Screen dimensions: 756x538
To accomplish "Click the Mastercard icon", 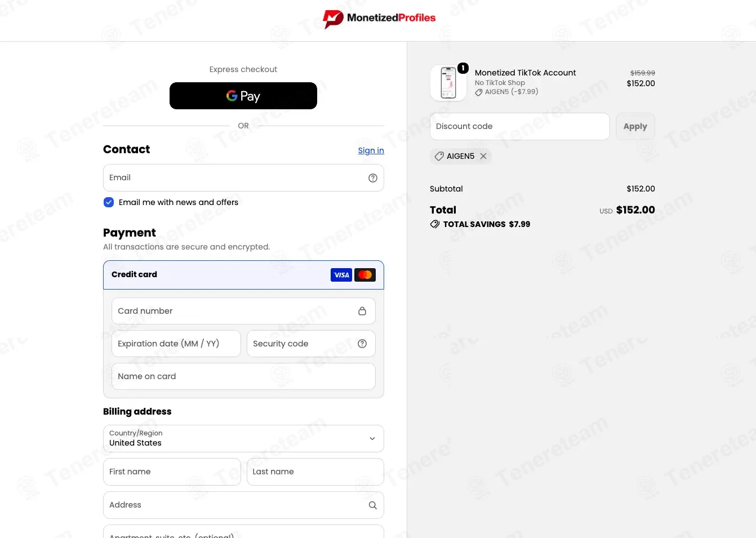I will (x=365, y=275).
